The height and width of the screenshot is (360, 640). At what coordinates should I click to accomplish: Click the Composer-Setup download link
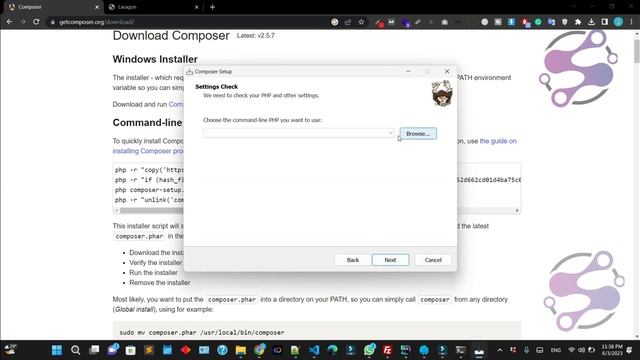pyautogui.click(x=176, y=104)
